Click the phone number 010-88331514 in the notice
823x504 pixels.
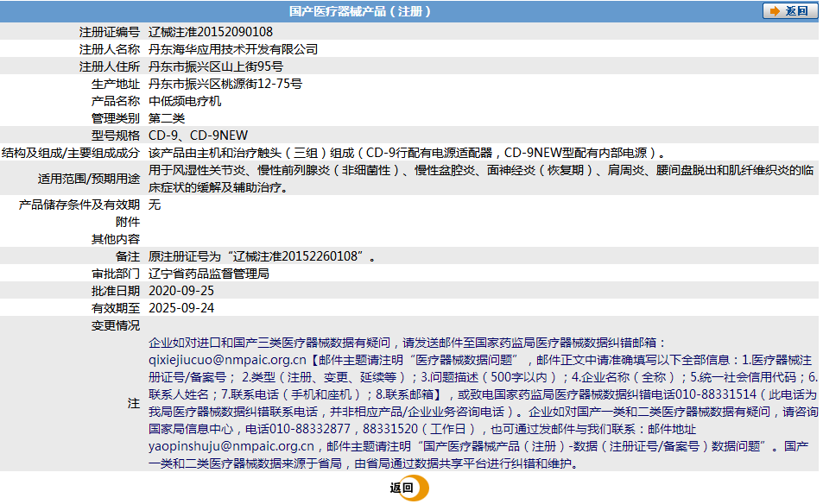(716, 394)
